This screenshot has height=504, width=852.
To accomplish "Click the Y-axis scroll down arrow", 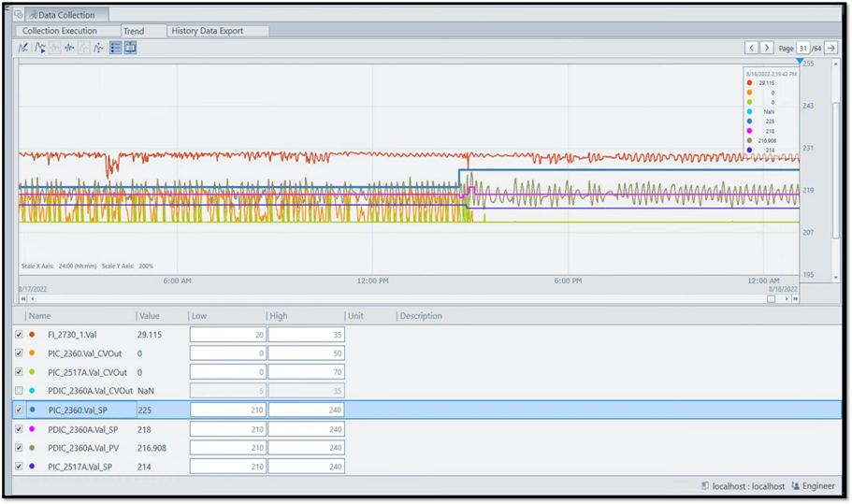I will pos(836,278).
